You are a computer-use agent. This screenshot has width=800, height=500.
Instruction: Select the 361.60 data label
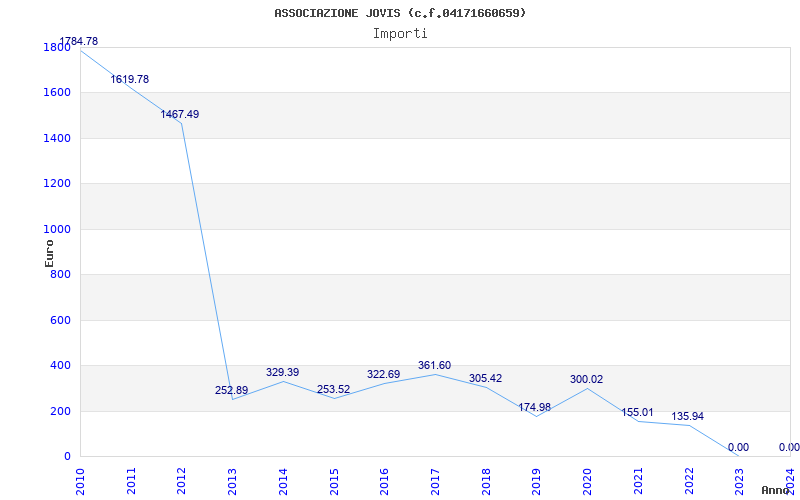[435, 365]
